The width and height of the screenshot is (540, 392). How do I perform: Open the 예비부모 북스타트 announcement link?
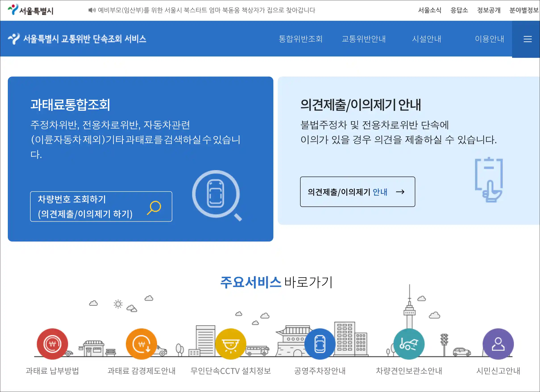click(206, 10)
